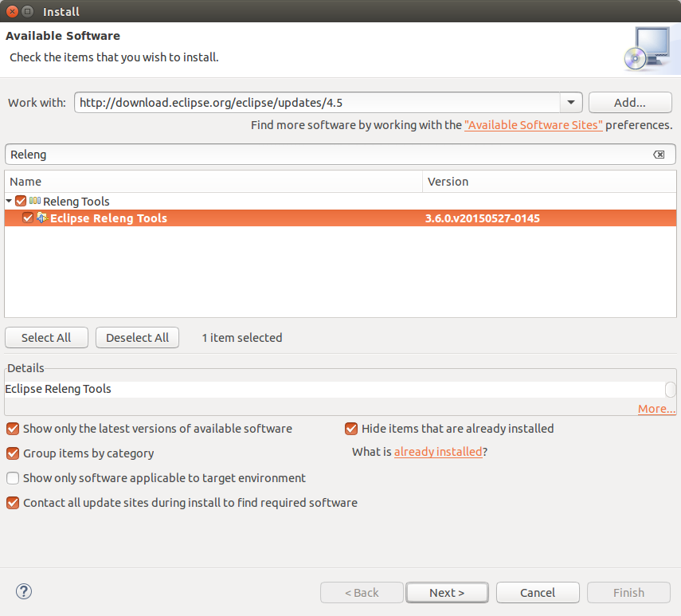
Task: Click the Eclipse Releng Tools feature icon
Action: (x=42, y=218)
